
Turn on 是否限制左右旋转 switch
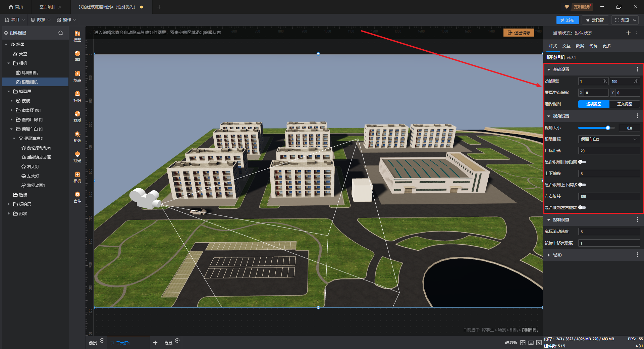pyautogui.click(x=582, y=208)
